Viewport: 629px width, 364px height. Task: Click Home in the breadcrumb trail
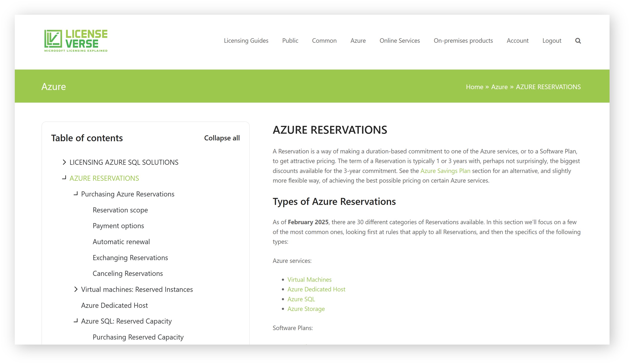[x=474, y=87]
